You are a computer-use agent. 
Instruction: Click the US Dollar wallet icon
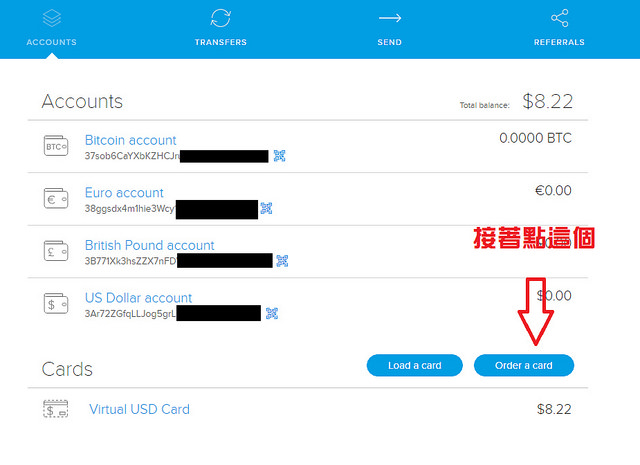(x=56, y=304)
